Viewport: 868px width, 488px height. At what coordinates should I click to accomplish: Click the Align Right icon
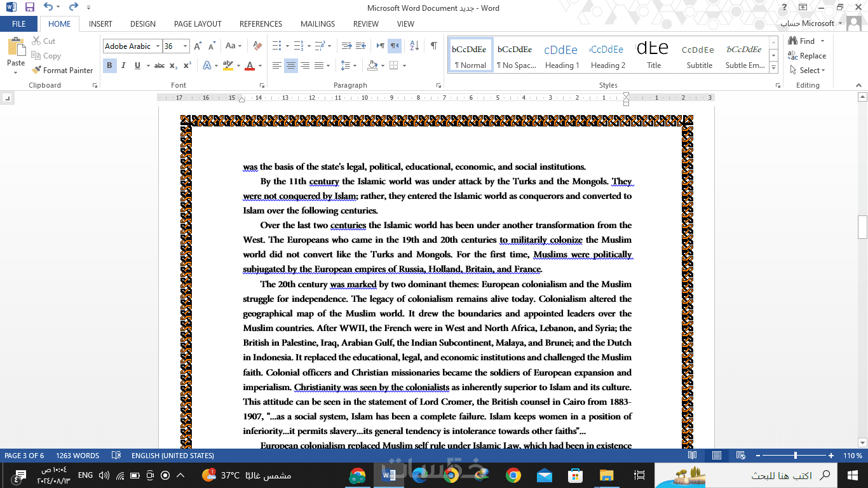point(305,65)
